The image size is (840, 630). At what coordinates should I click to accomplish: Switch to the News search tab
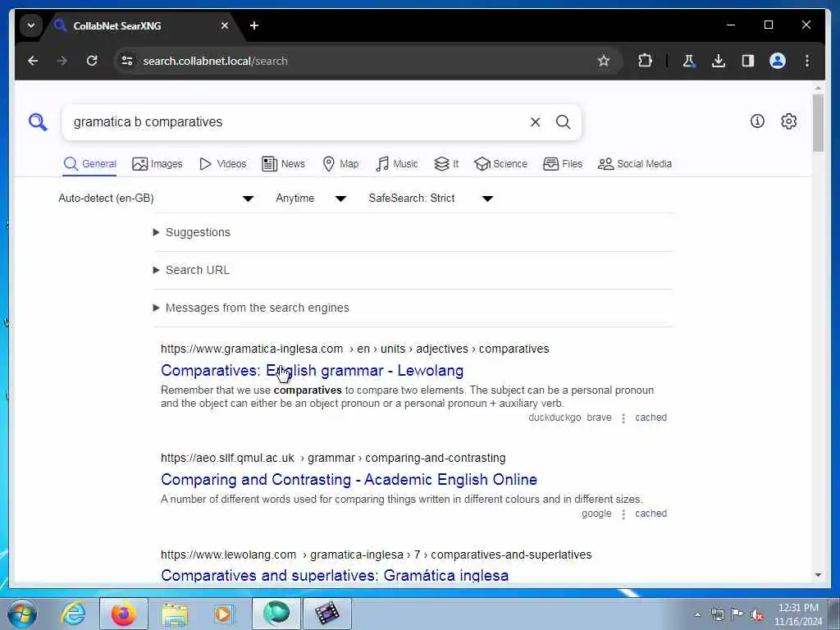click(x=283, y=164)
